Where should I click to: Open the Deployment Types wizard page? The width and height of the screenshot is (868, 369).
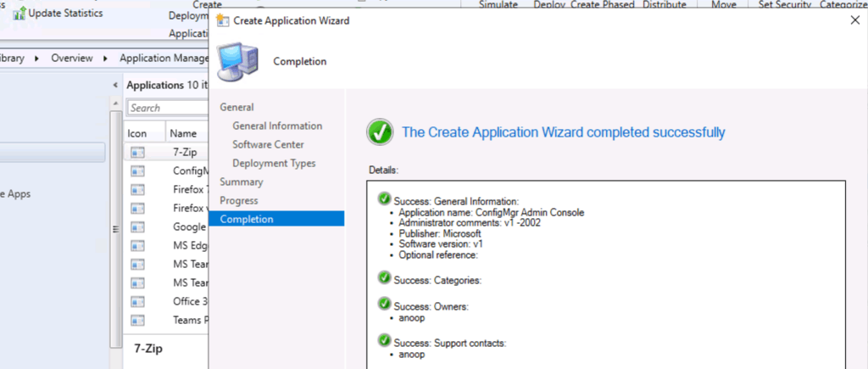274,164
